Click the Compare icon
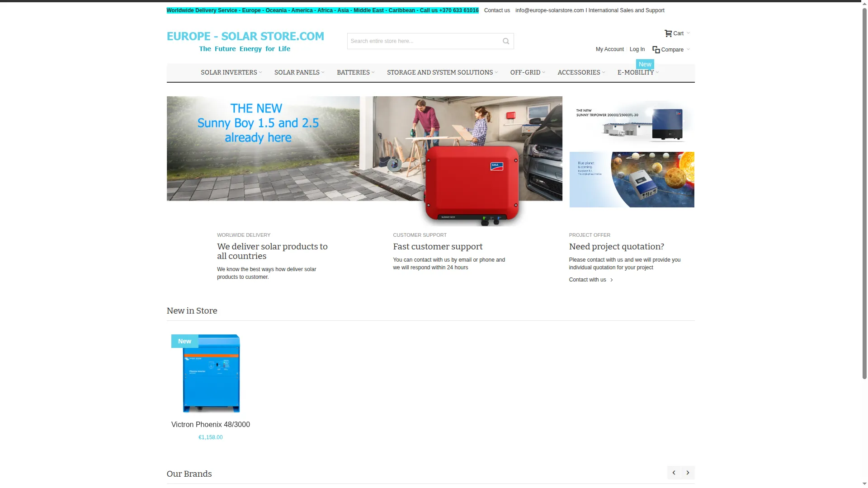This screenshot has width=868, height=488. click(x=656, y=50)
